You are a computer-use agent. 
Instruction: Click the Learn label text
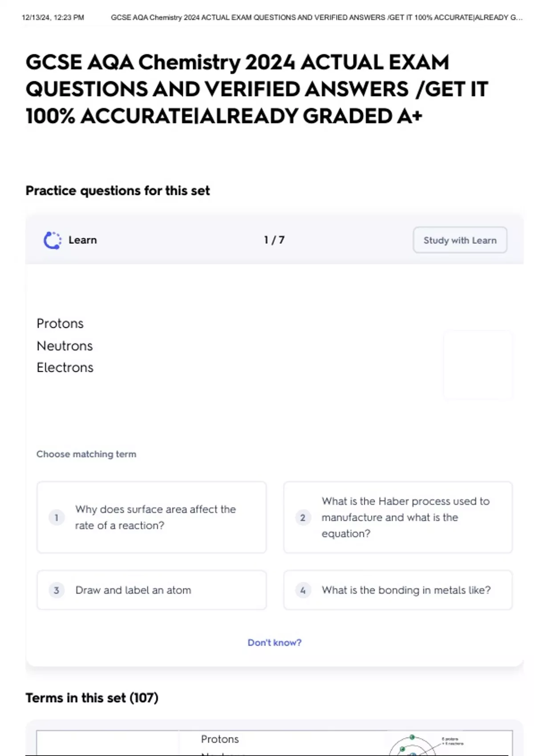83,240
